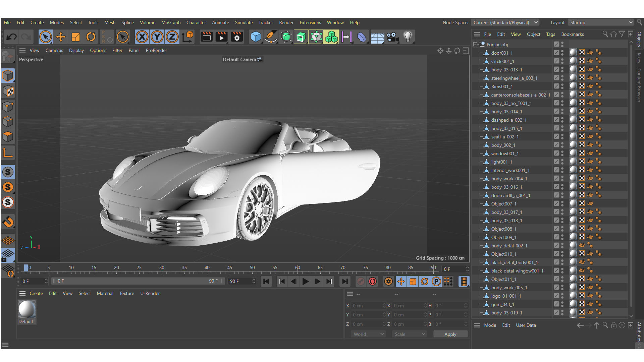Open the Layout Startup dropdown
Screen dimensions: 644x362
click(x=600, y=22)
